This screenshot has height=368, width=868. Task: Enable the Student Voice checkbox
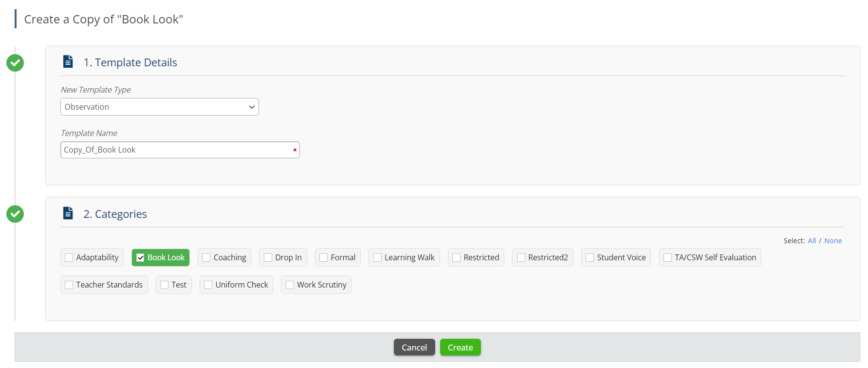(x=590, y=258)
